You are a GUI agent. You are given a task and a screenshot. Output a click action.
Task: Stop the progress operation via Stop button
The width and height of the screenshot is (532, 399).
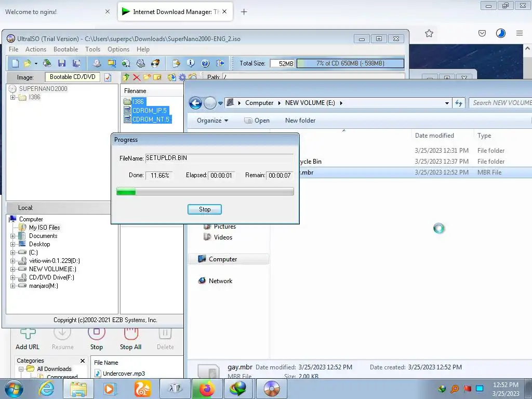tap(205, 209)
